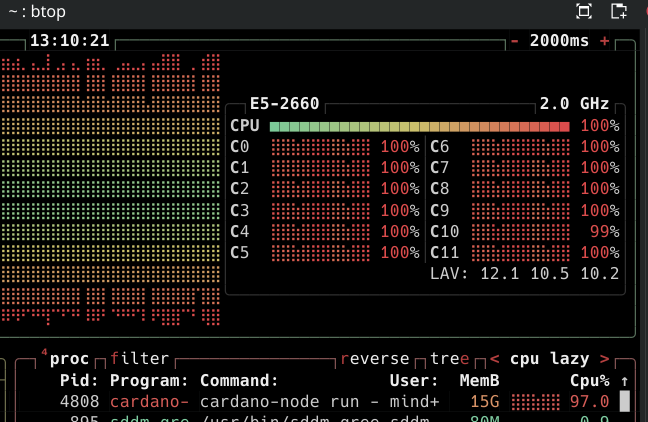Click the Cpu% column header
The width and height of the screenshot is (648, 422).
click(x=590, y=380)
